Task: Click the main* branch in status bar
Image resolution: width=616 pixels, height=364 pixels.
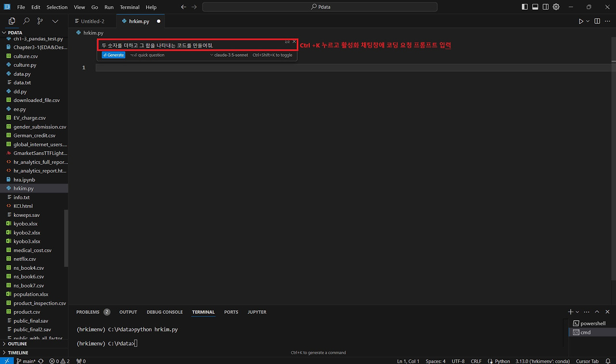Action: (x=26, y=361)
